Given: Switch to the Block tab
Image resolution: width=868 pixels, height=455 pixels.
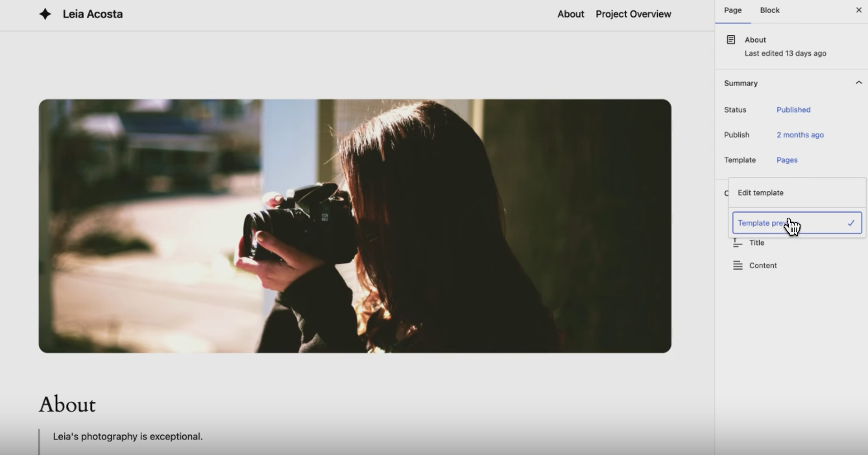Looking at the screenshot, I should [769, 10].
